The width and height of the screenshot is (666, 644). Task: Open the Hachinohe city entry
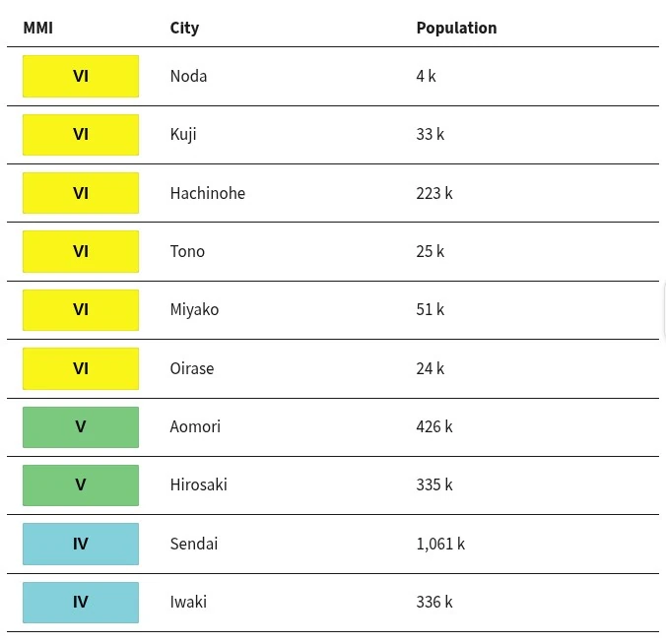[208, 193]
